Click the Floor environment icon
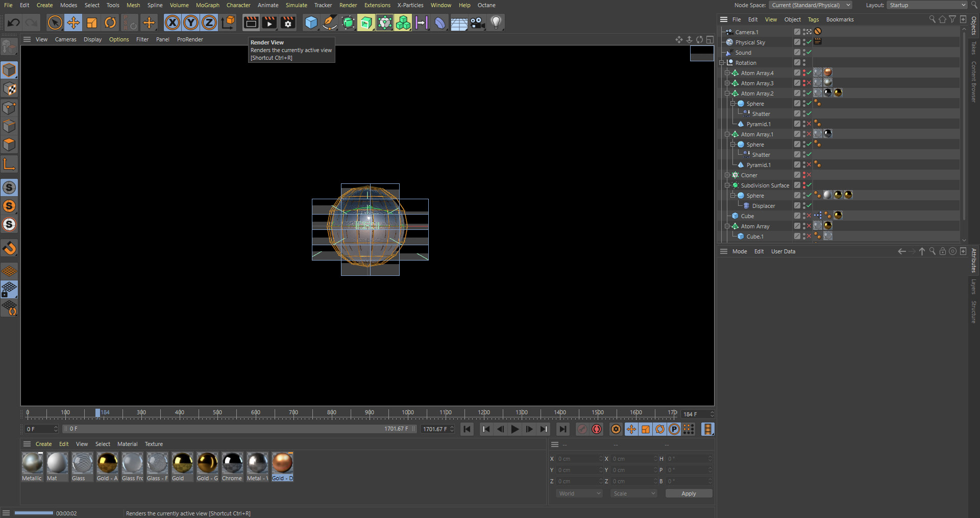The image size is (980, 518). 459,22
